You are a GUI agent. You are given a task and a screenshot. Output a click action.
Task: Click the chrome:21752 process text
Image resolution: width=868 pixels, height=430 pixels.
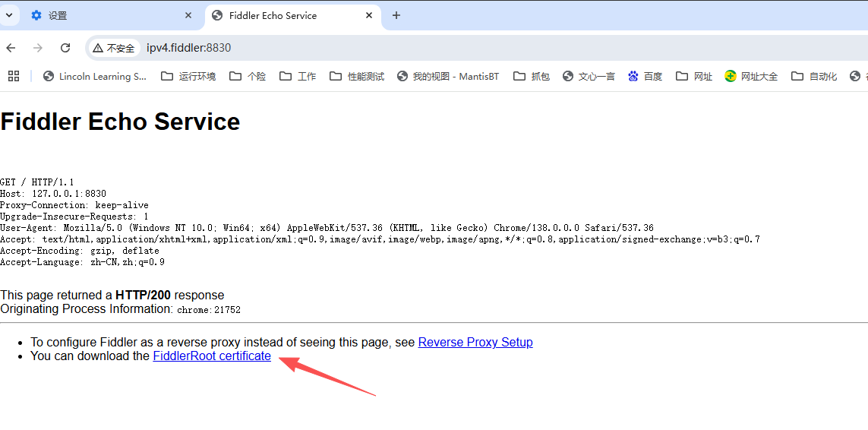pos(209,310)
